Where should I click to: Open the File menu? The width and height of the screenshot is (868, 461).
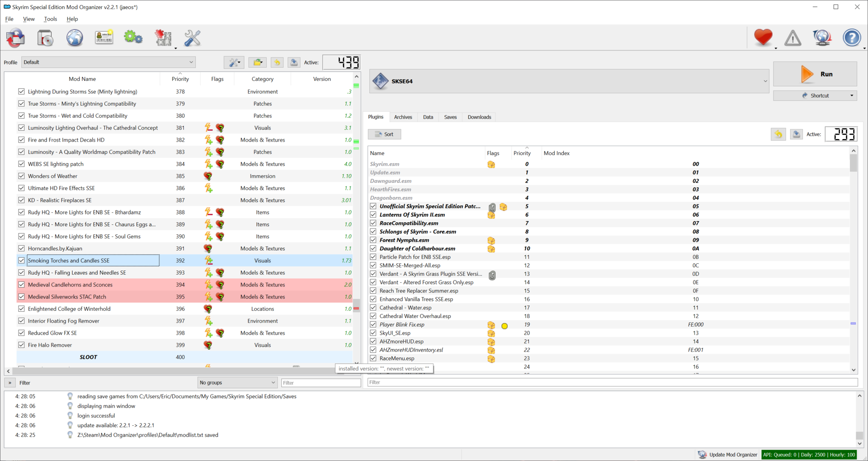point(9,19)
